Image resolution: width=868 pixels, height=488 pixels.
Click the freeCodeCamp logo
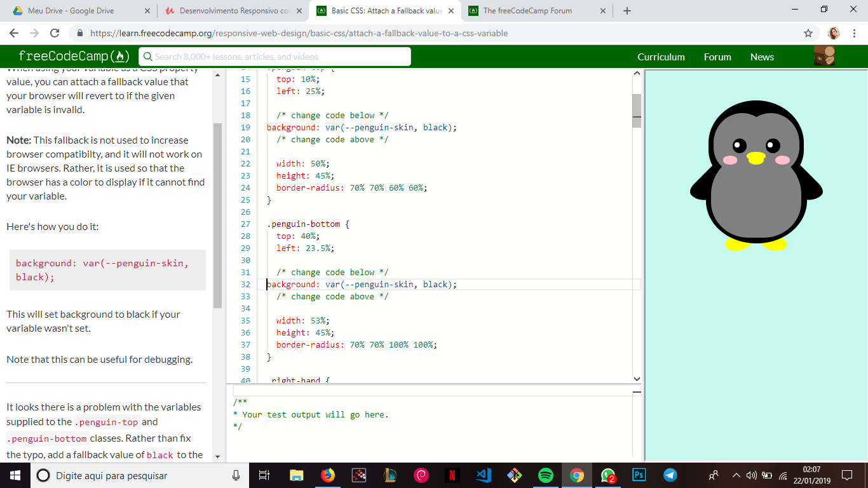coord(74,57)
